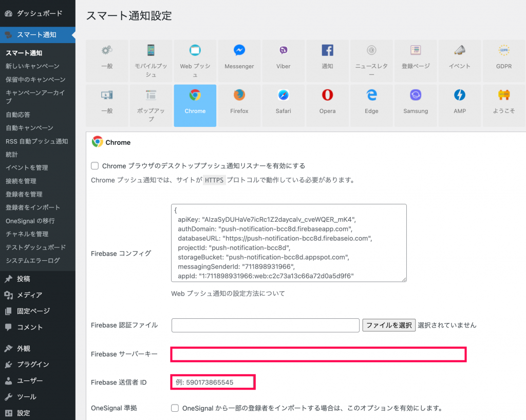Select the Edge browser tab
Viewport: 526px width, 420px height.
tap(371, 106)
